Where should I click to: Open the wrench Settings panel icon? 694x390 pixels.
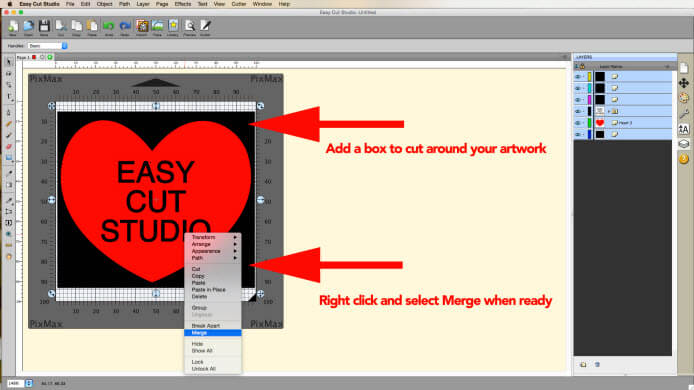684,114
